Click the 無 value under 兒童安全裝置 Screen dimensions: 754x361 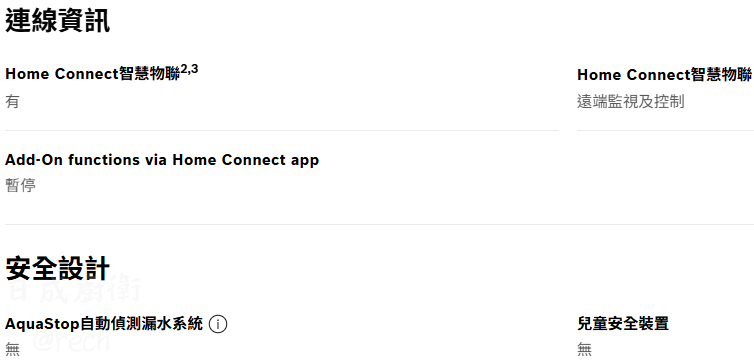[x=584, y=349]
